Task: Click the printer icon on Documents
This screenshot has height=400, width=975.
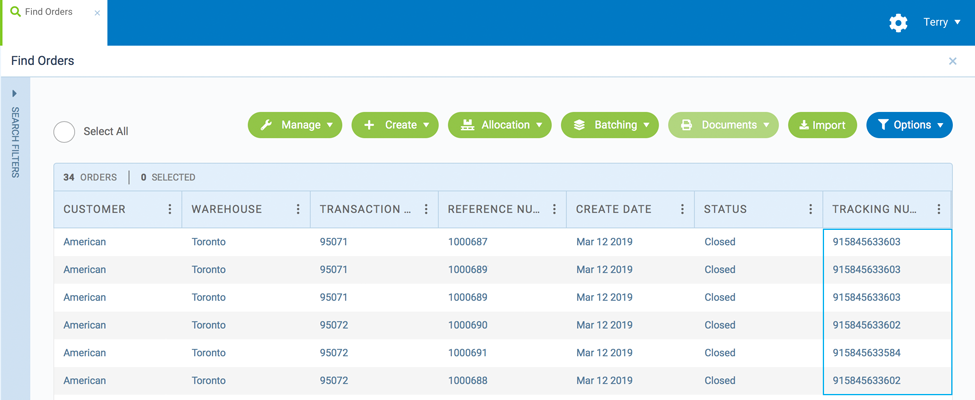Action: pyautogui.click(x=686, y=125)
